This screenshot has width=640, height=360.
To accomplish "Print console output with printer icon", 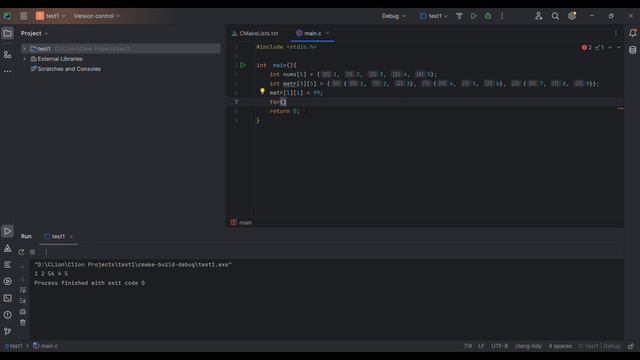I will pyautogui.click(x=23, y=311).
